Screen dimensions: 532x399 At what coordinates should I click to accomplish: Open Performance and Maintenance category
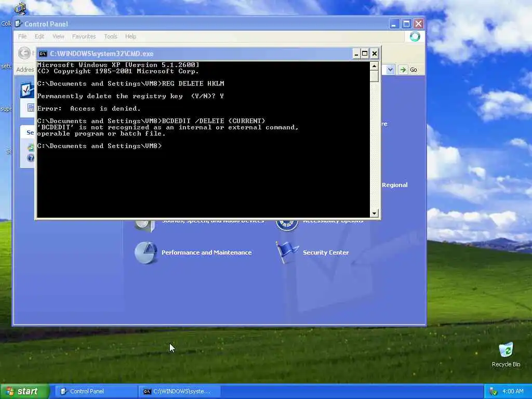(207, 252)
